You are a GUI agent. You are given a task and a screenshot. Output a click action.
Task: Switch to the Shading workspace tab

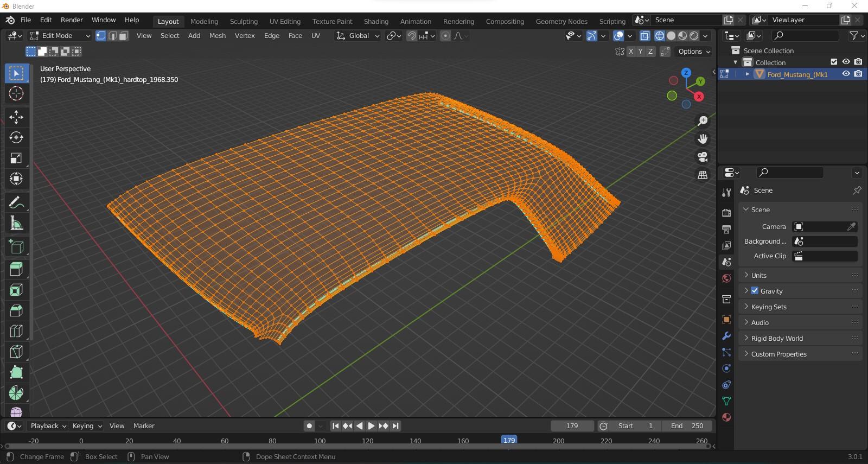376,22
